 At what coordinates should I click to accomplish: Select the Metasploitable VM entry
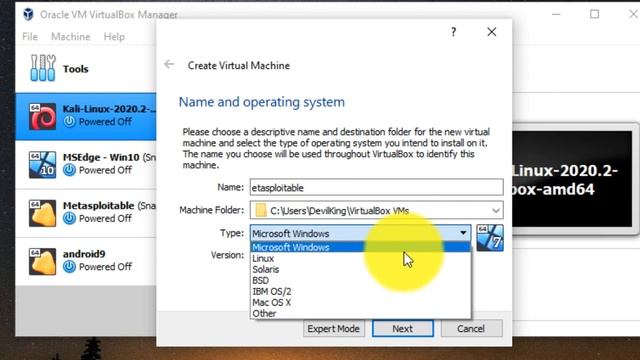tap(86, 213)
